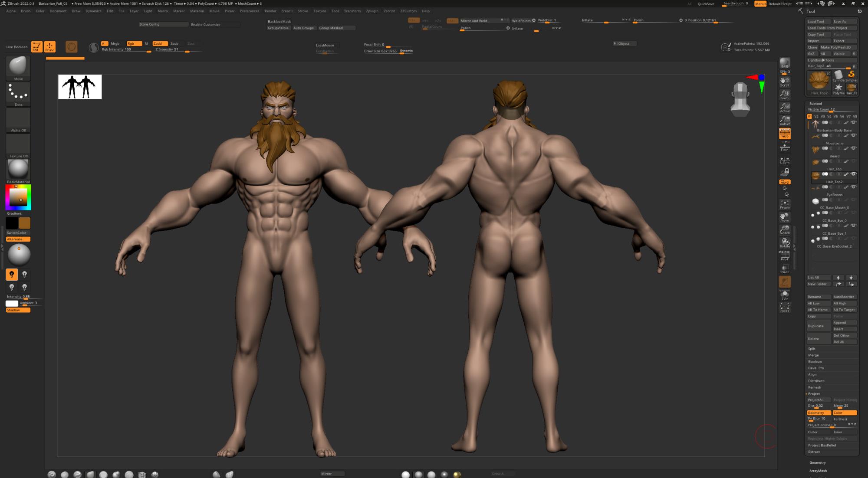Click Make PolyMesh3D button

[x=838, y=47]
